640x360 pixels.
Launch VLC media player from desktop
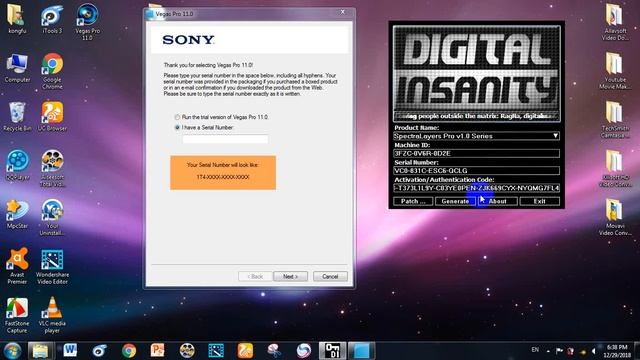tap(52, 315)
